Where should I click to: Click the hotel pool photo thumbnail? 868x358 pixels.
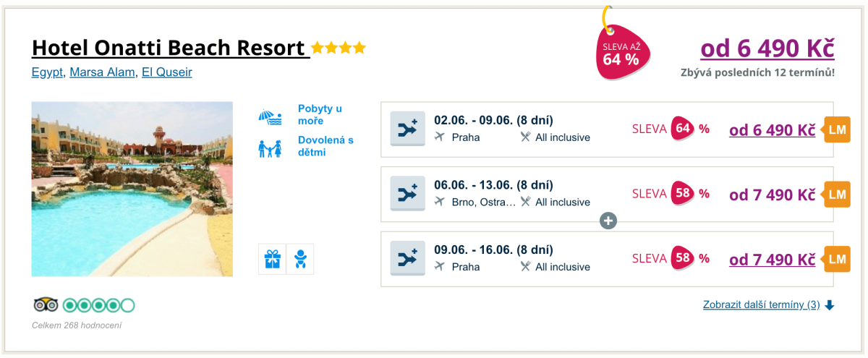click(132, 189)
